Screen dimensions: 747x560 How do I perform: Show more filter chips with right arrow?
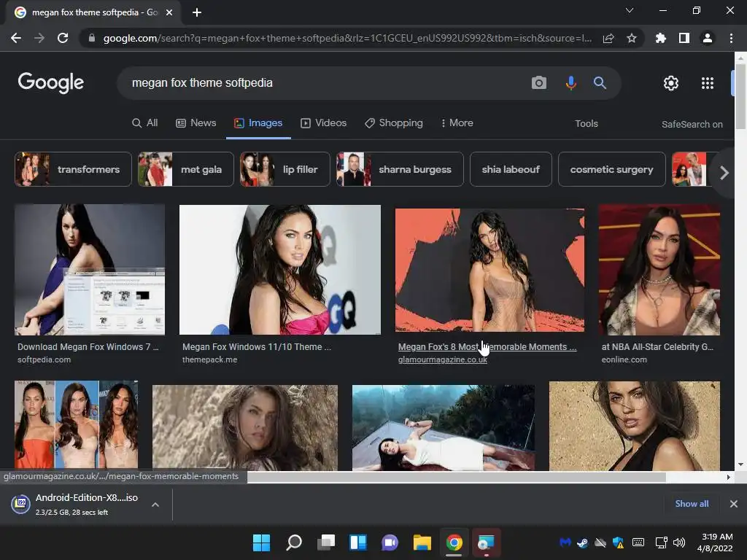click(724, 173)
